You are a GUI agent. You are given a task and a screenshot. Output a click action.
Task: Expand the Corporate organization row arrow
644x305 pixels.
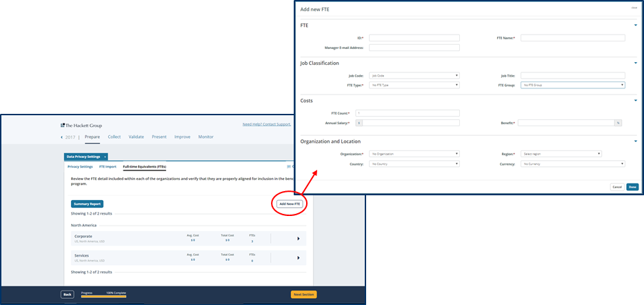tap(298, 238)
